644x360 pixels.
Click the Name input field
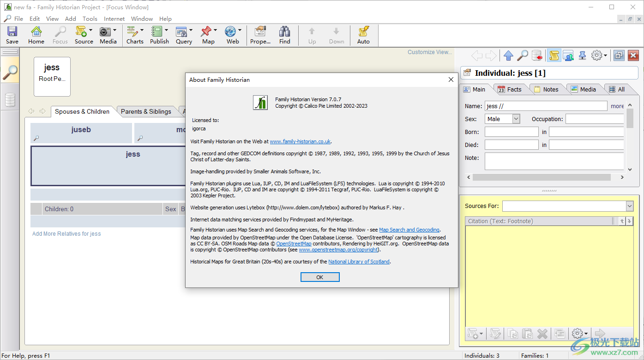pos(546,106)
